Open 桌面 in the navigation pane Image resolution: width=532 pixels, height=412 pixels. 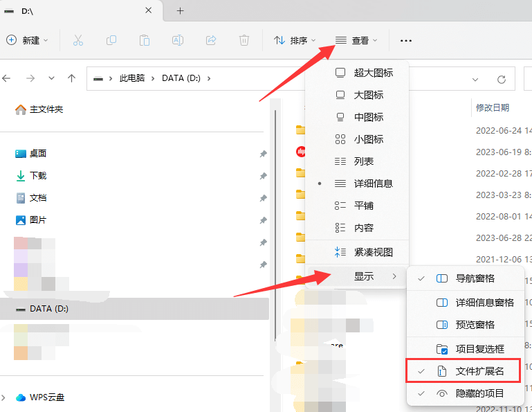pyautogui.click(x=31, y=154)
